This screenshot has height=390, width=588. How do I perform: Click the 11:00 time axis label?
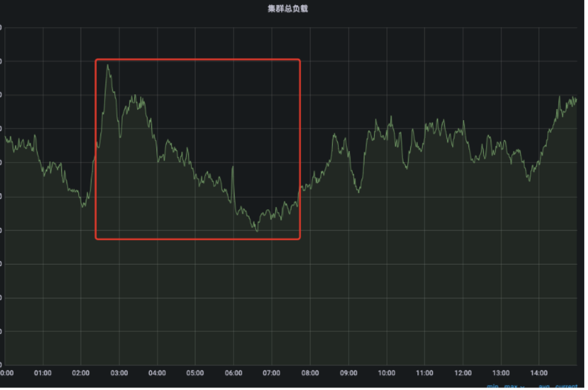click(x=425, y=373)
